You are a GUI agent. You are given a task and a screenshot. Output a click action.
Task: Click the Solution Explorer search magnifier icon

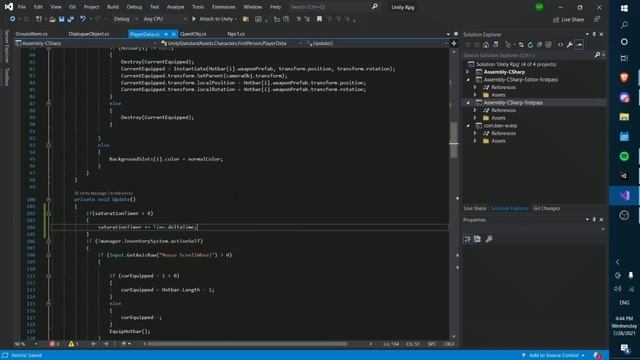click(597, 55)
